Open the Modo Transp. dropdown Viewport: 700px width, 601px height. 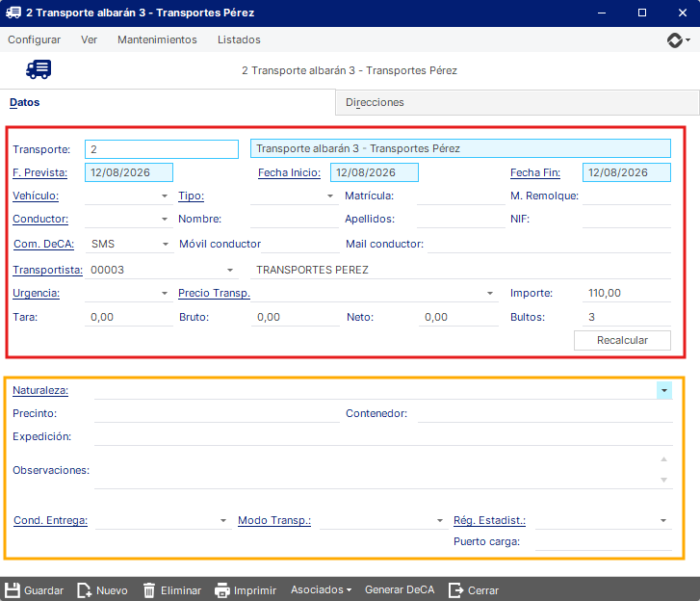[440, 521]
